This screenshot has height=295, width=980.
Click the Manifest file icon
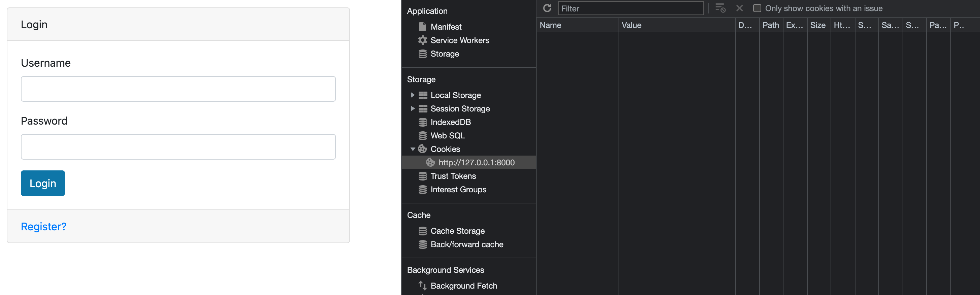(422, 27)
